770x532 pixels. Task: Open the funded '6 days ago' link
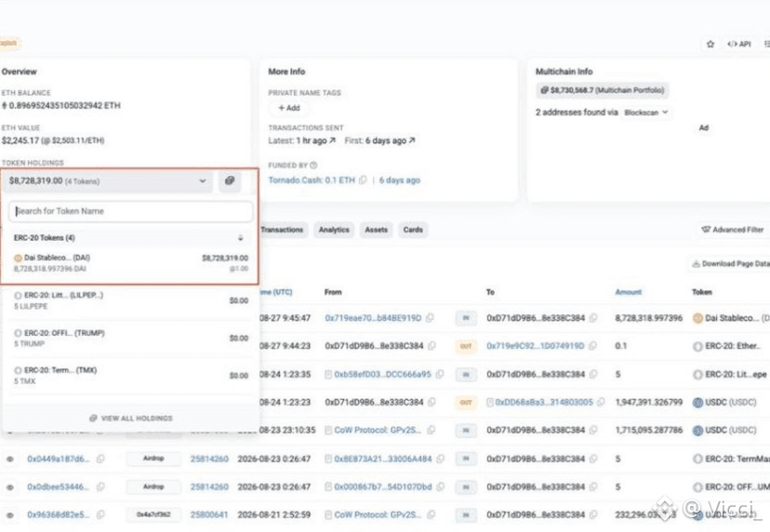[x=399, y=180]
